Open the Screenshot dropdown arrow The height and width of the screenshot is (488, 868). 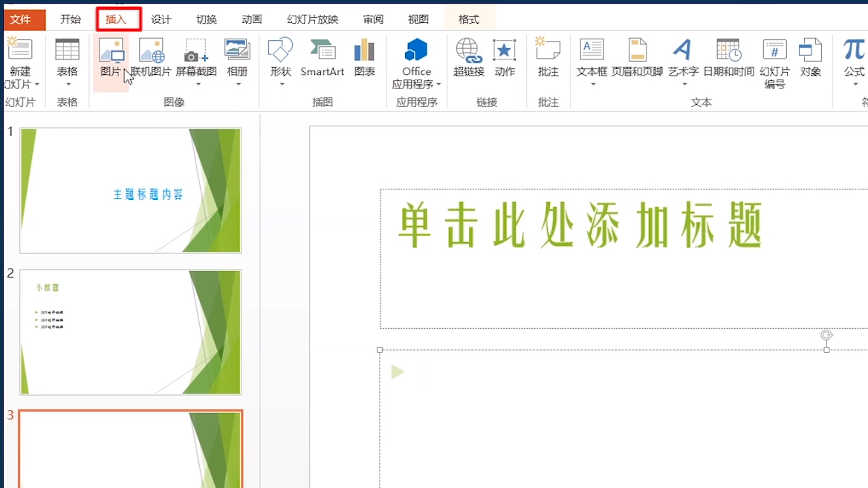point(198,85)
